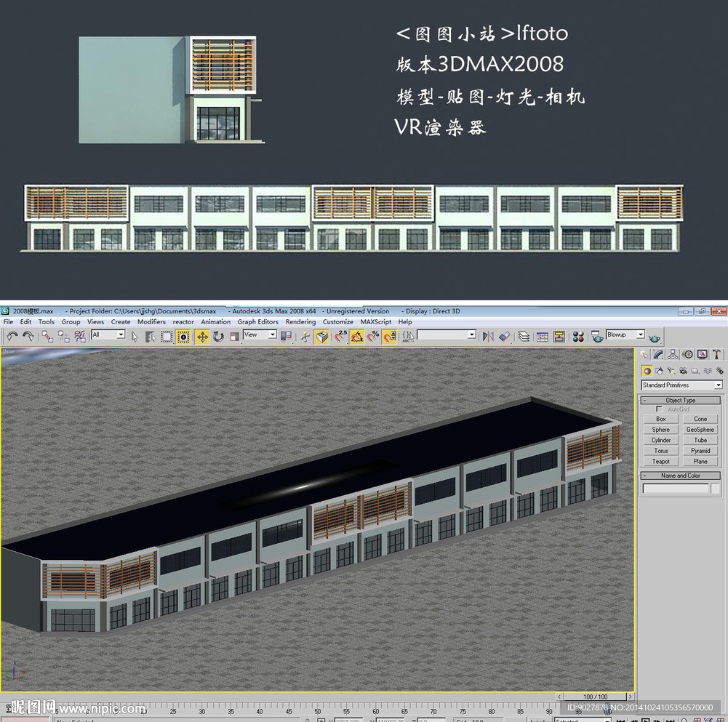The image size is (728, 722).
Task: Enable the AutoGrid checkbox
Action: [660, 409]
